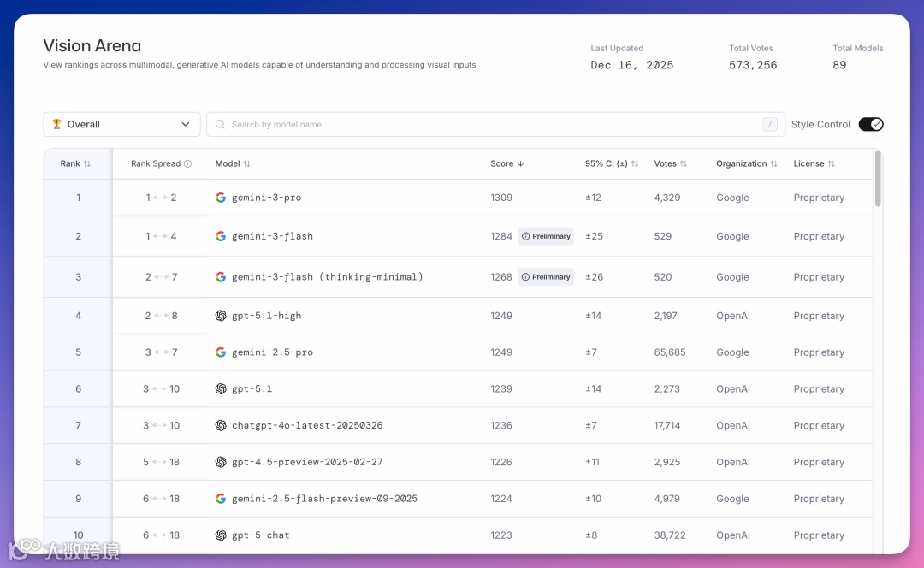Click the Google logo beside gemini-2.5-flash-preview-09-2025

tap(221, 499)
